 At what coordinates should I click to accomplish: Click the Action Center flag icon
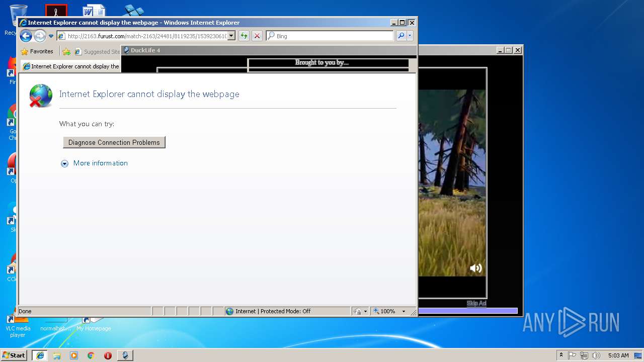coord(572,355)
